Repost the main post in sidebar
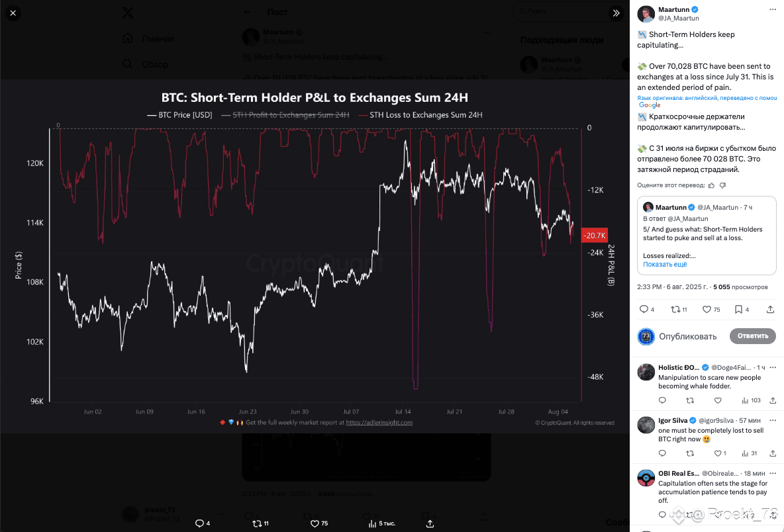The width and height of the screenshot is (784, 532). click(x=675, y=310)
